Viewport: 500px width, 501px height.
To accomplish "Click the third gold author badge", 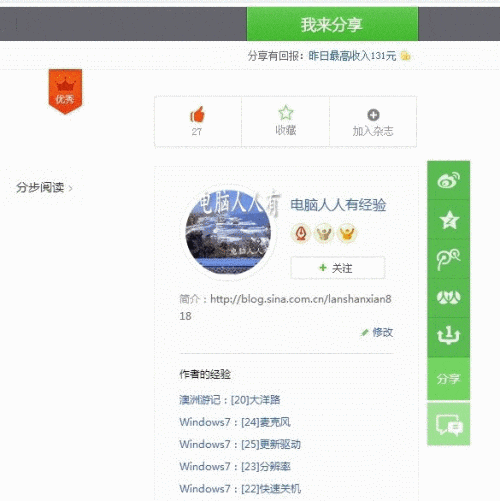I will pos(347,233).
